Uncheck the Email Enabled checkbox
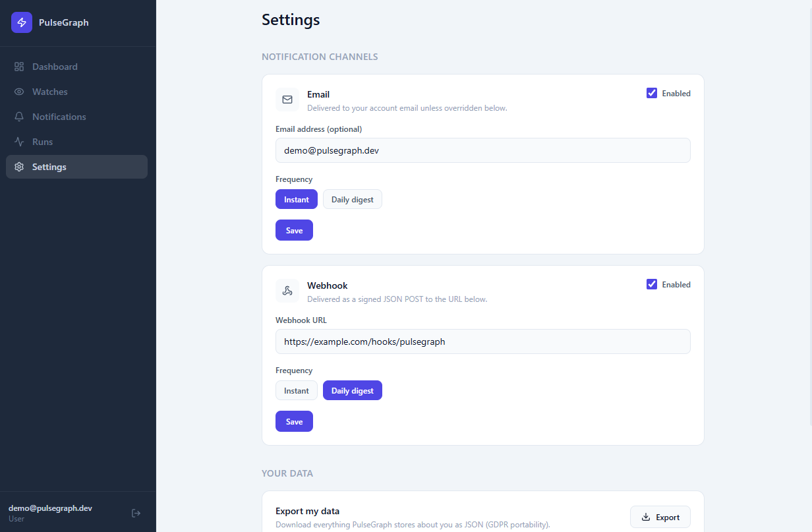812x532 pixels. pyautogui.click(x=652, y=93)
